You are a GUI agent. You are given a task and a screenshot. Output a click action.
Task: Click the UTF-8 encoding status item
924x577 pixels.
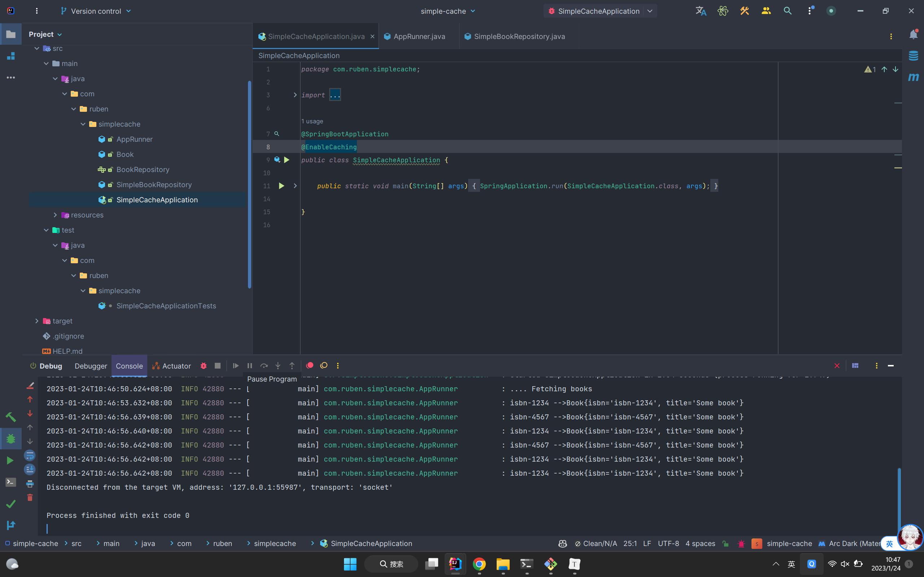(x=668, y=543)
